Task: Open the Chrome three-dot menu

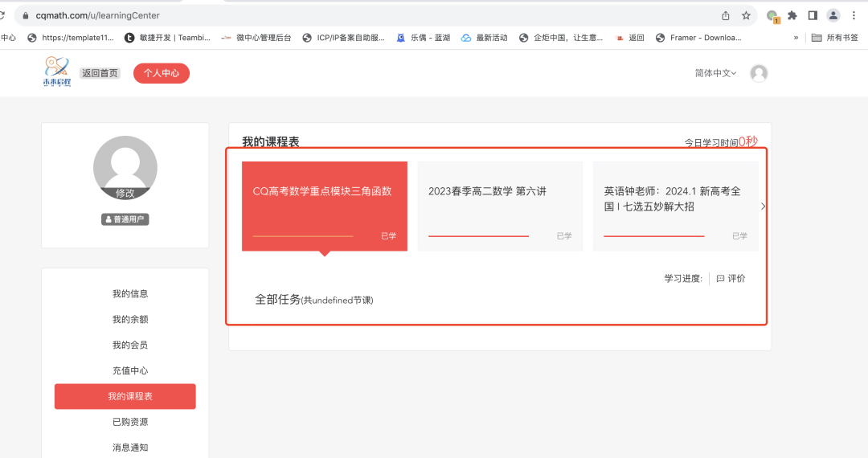Action: click(x=854, y=15)
